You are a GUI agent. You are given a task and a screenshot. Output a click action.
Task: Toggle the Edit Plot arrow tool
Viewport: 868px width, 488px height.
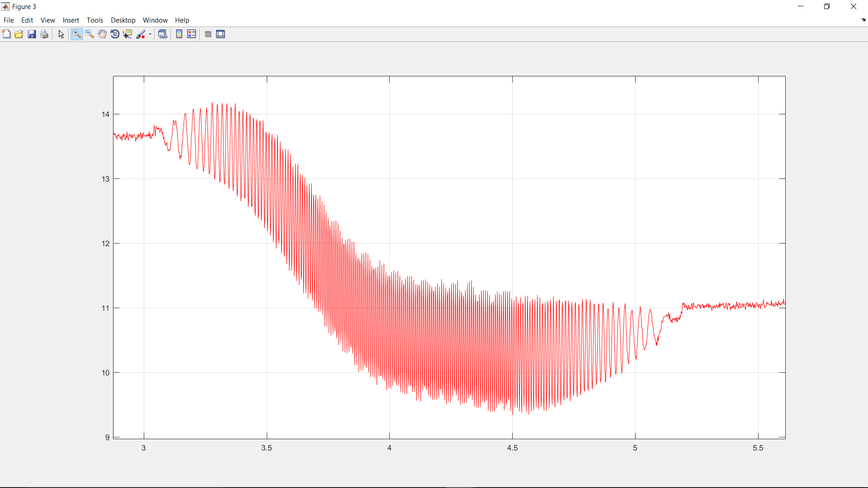[x=61, y=34]
